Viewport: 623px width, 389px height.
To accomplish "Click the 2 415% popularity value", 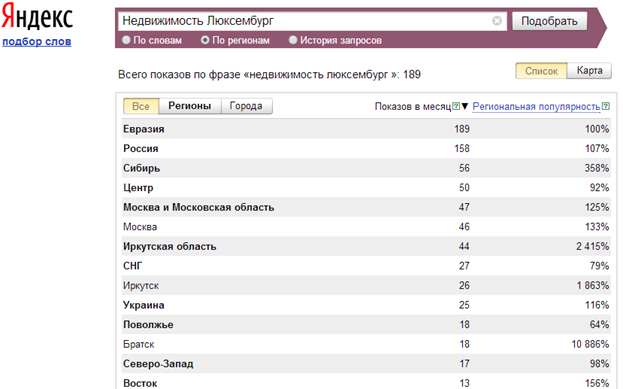I will point(592,246).
